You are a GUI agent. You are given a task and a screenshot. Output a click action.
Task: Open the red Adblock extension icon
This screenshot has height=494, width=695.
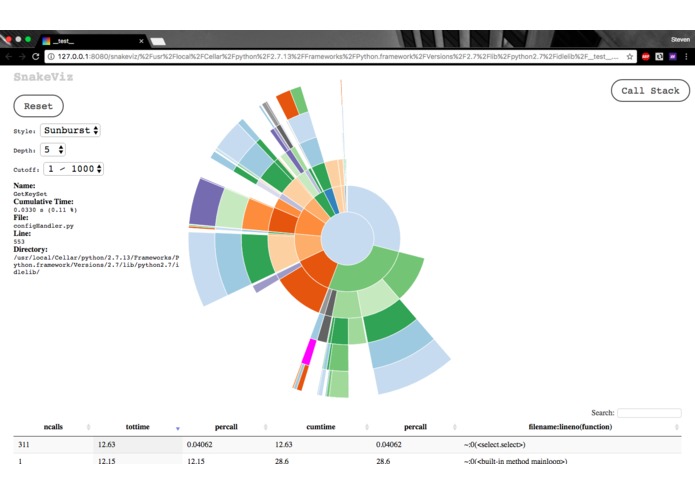645,57
